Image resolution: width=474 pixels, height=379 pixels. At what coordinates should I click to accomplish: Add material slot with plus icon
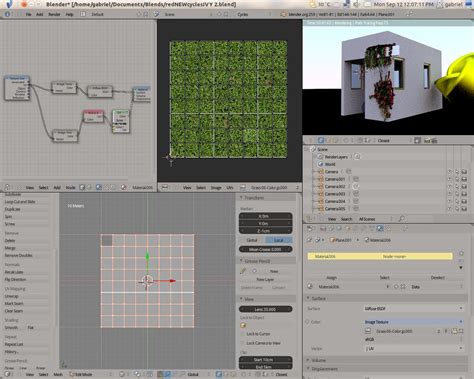pyautogui.click(x=461, y=253)
